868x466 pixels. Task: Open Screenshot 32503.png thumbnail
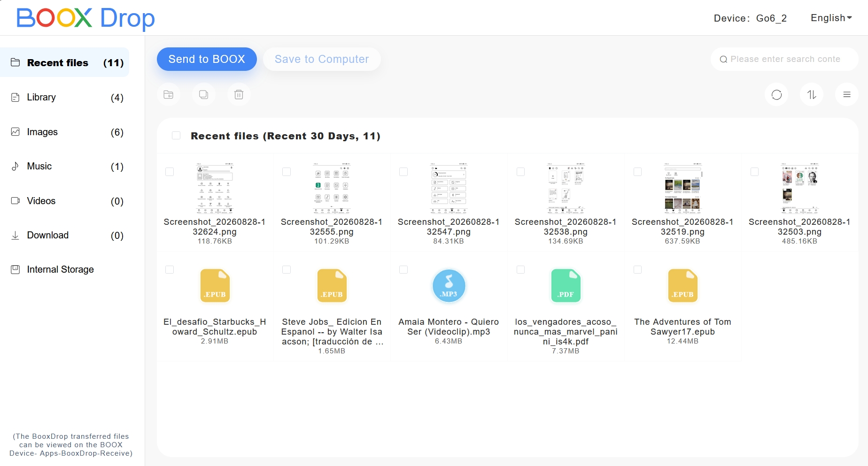[x=799, y=188]
